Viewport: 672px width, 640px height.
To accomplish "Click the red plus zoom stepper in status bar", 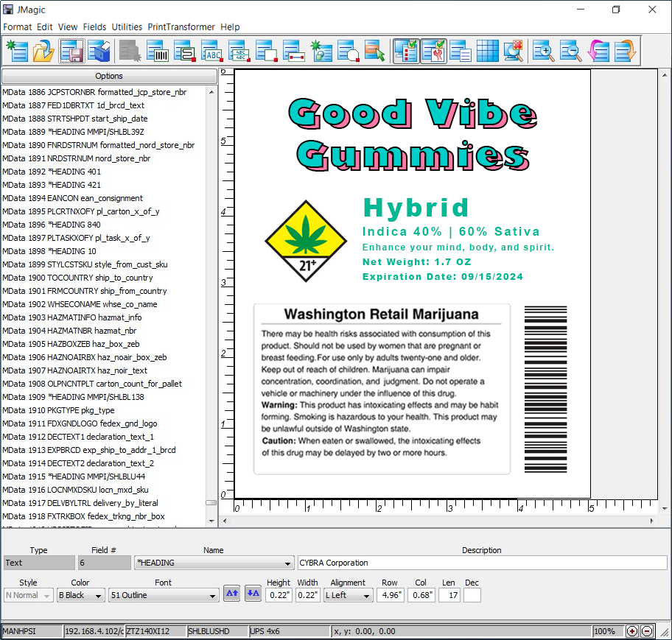I will coord(632,631).
